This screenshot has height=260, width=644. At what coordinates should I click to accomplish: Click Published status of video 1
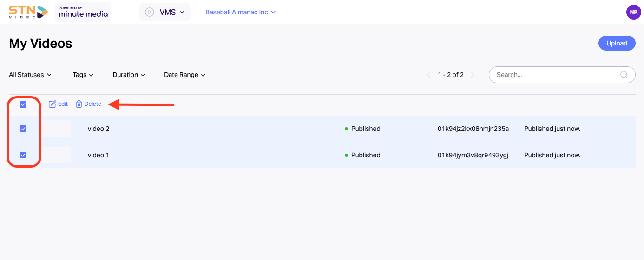coord(362,155)
